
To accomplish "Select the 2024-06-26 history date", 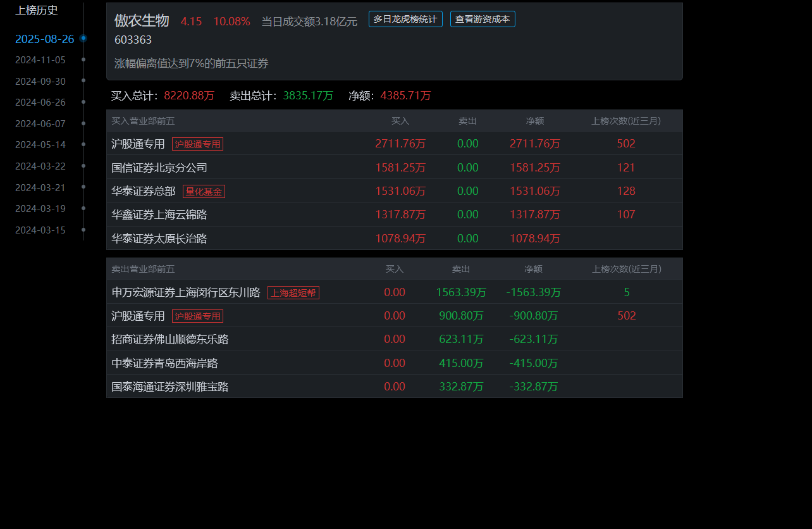I will click(40, 103).
